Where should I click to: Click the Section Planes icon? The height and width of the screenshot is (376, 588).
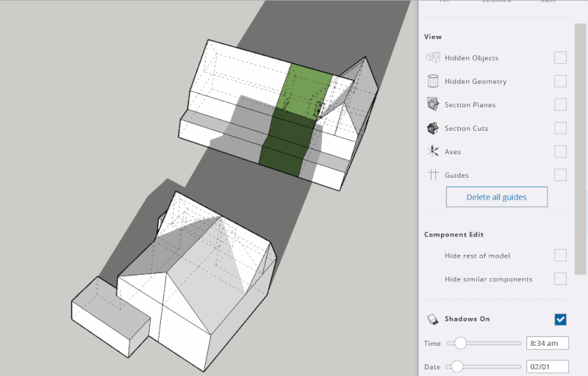(433, 104)
